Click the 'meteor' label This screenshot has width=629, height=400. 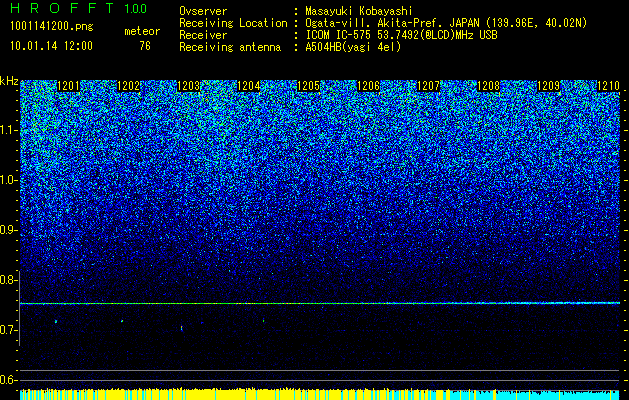[x=142, y=31]
